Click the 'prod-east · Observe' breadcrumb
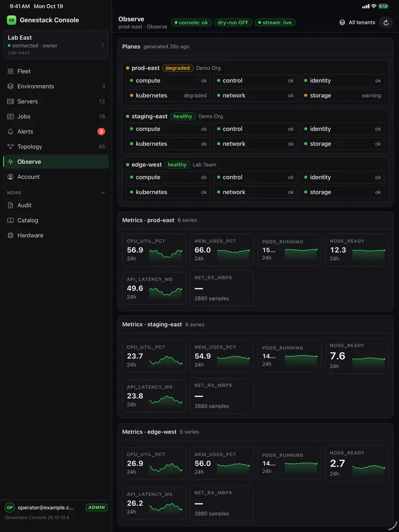 pyautogui.click(x=142, y=26)
